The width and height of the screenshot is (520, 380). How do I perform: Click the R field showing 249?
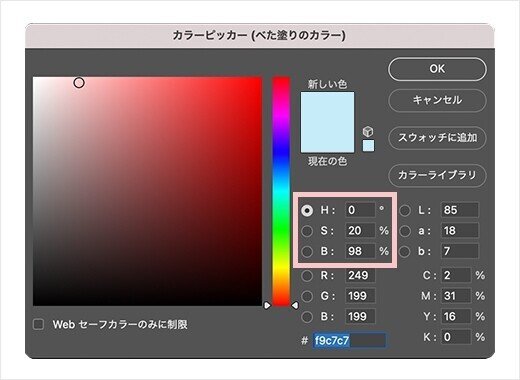tap(361, 275)
